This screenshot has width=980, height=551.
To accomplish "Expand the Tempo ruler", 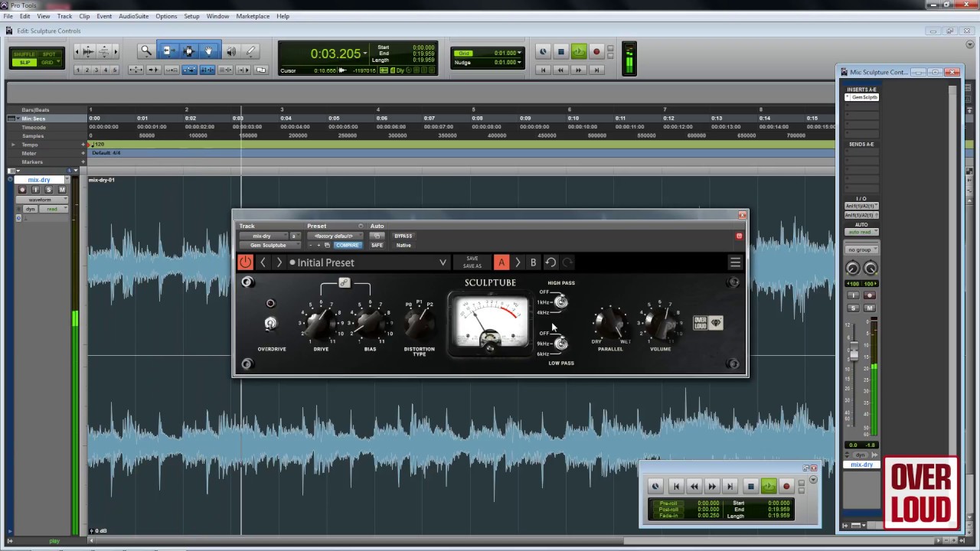I will tap(13, 145).
